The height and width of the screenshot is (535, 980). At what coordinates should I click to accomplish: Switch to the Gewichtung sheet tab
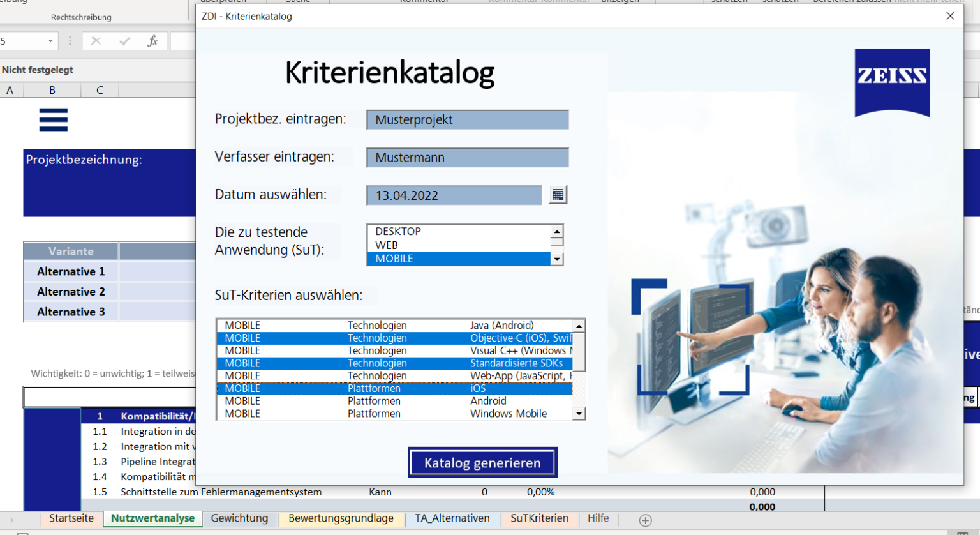(239, 518)
